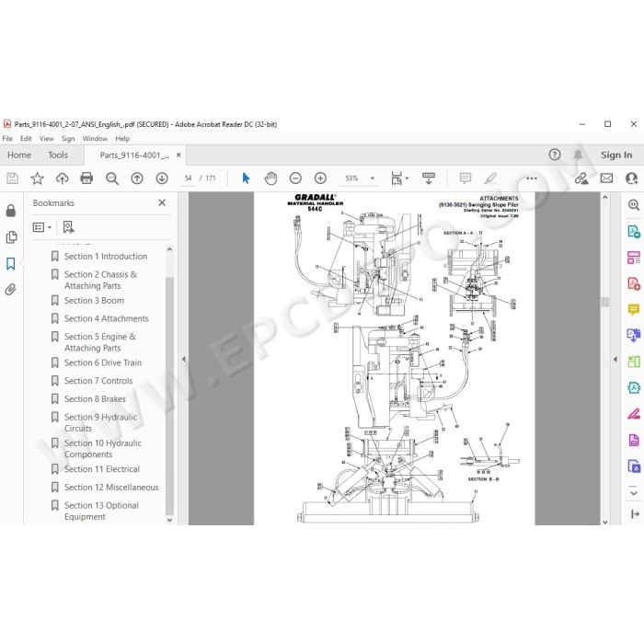
Task: Share a link using the link icon
Action: click(x=581, y=178)
